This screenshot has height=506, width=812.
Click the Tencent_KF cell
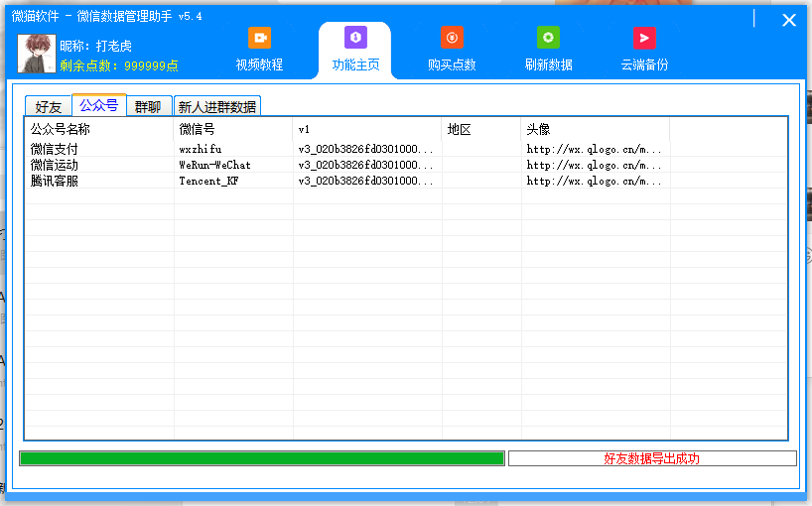pyautogui.click(x=208, y=182)
